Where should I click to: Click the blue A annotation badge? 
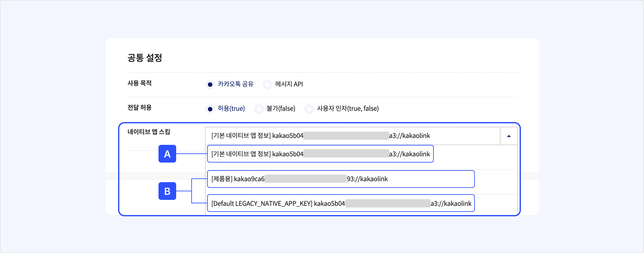167,154
